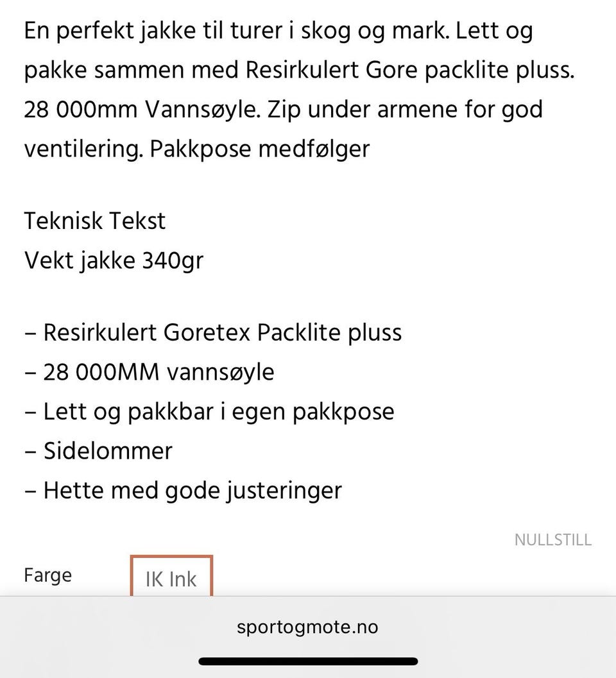Tap the sportogmote.no address bar

coord(307,627)
